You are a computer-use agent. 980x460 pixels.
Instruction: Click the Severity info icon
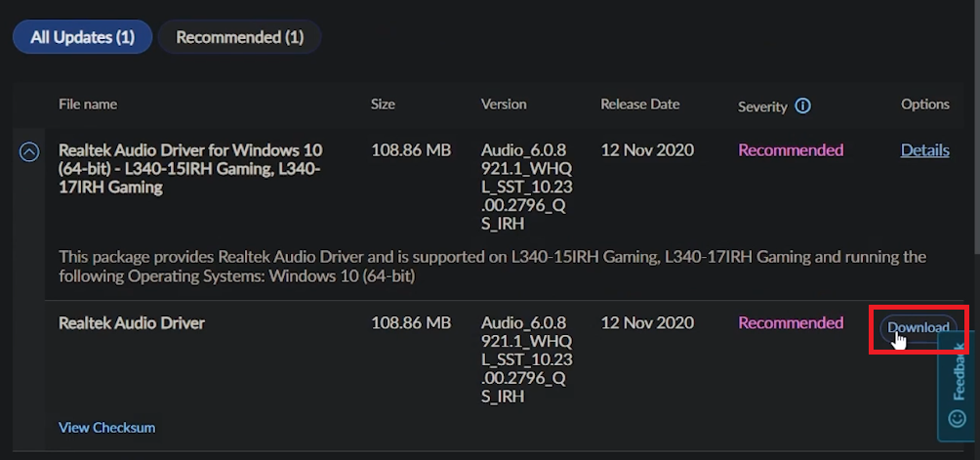pyautogui.click(x=802, y=105)
